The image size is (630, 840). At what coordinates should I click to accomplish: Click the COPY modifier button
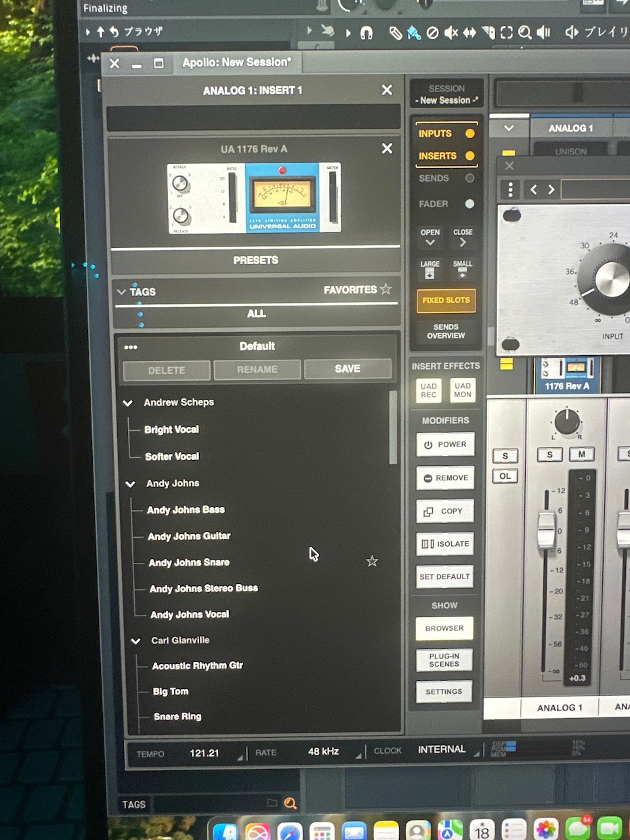(445, 511)
